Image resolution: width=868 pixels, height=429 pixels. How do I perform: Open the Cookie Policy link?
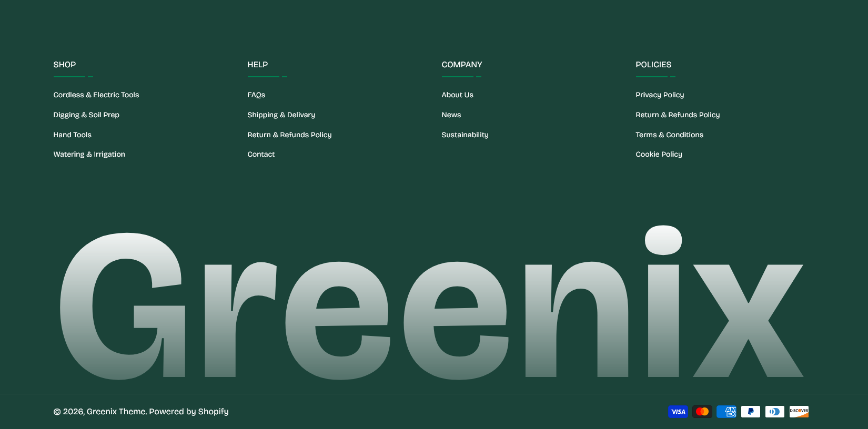tap(659, 155)
